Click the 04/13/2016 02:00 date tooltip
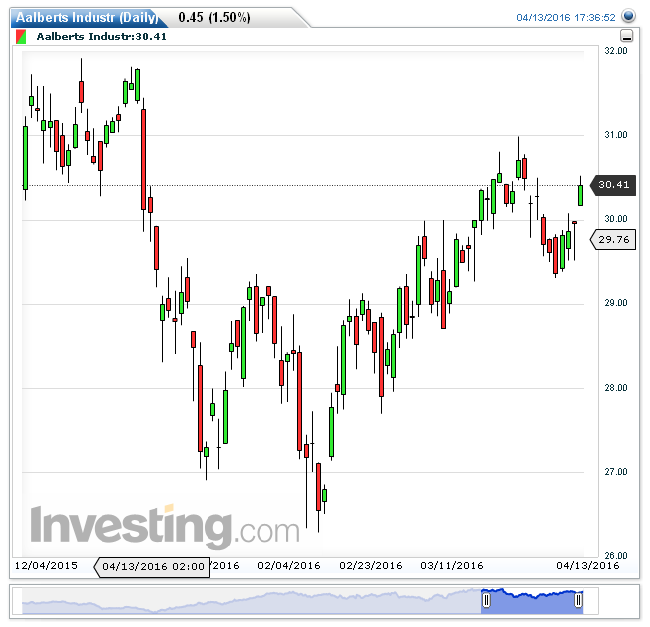 pos(152,566)
